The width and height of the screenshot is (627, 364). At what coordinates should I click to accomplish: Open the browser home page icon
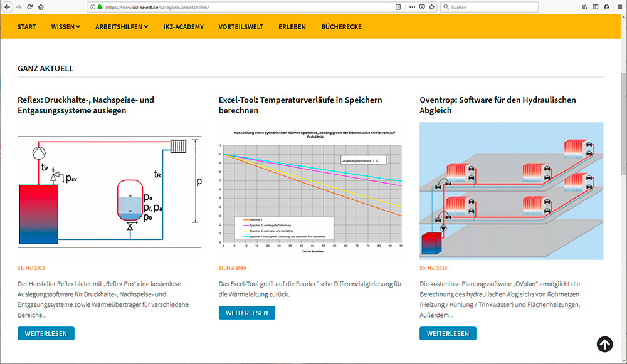pos(41,7)
